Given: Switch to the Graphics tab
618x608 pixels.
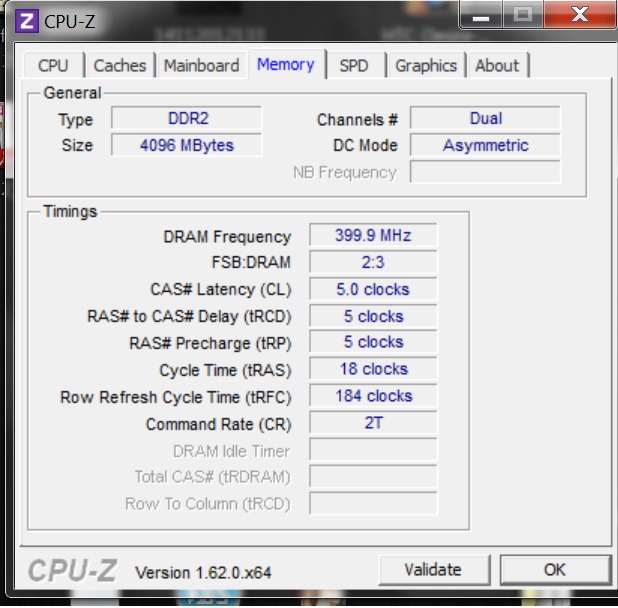Looking at the screenshot, I should tap(426, 65).
